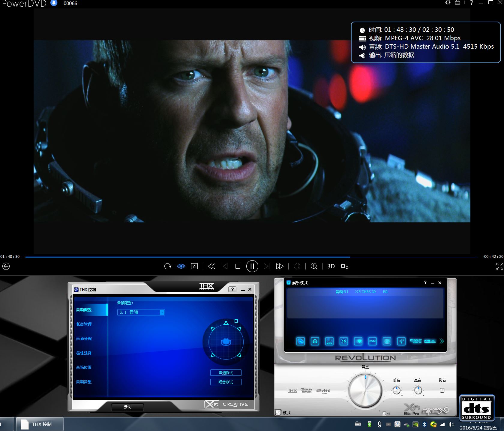Jump to previous chapter
The width and height of the screenshot is (504, 431).
pos(225,266)
